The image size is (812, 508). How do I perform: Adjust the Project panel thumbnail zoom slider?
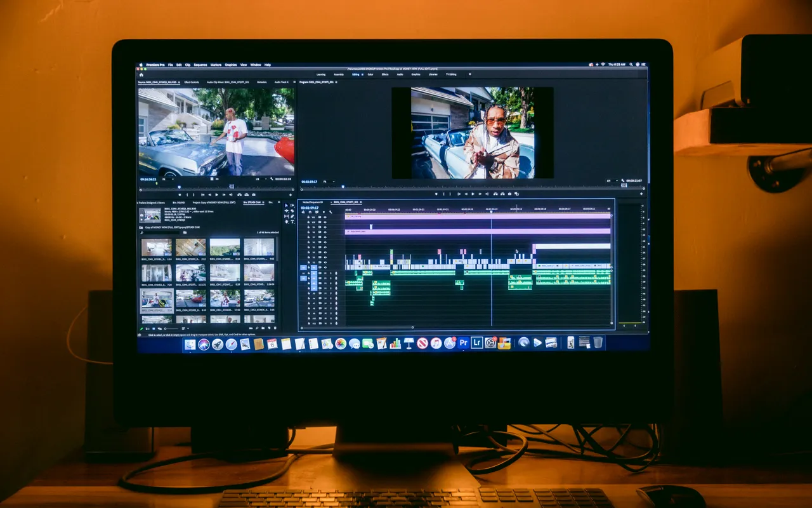pyautogui.click(x=172, y=328)
